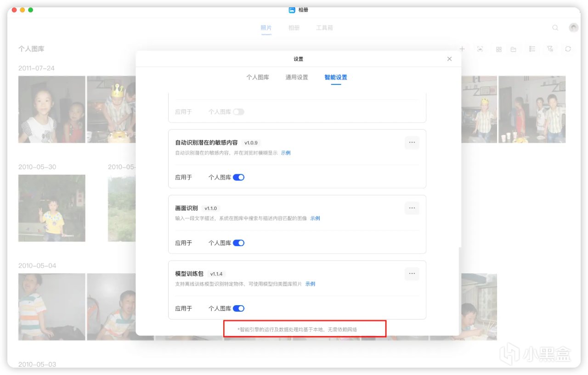588x375 pixels.
Task: Open 2010-05-30 photo of boy in yellow shirt
Action: 52,208
